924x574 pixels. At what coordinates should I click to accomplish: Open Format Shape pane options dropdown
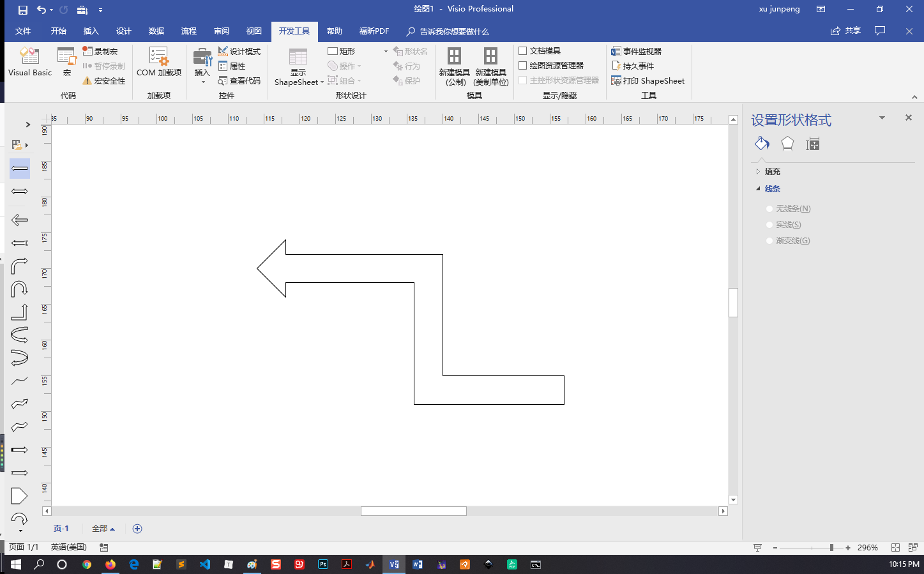click(x=882, y=117)
